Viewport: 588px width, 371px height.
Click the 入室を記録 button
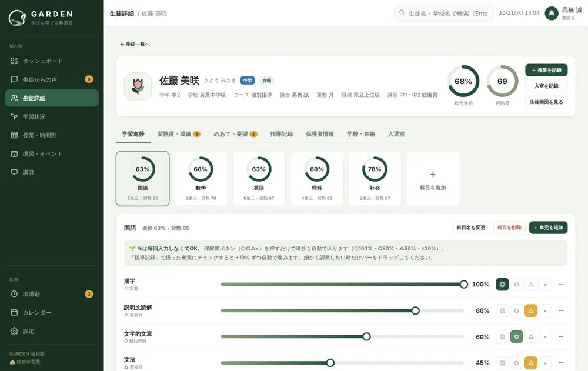coord(546,86)
